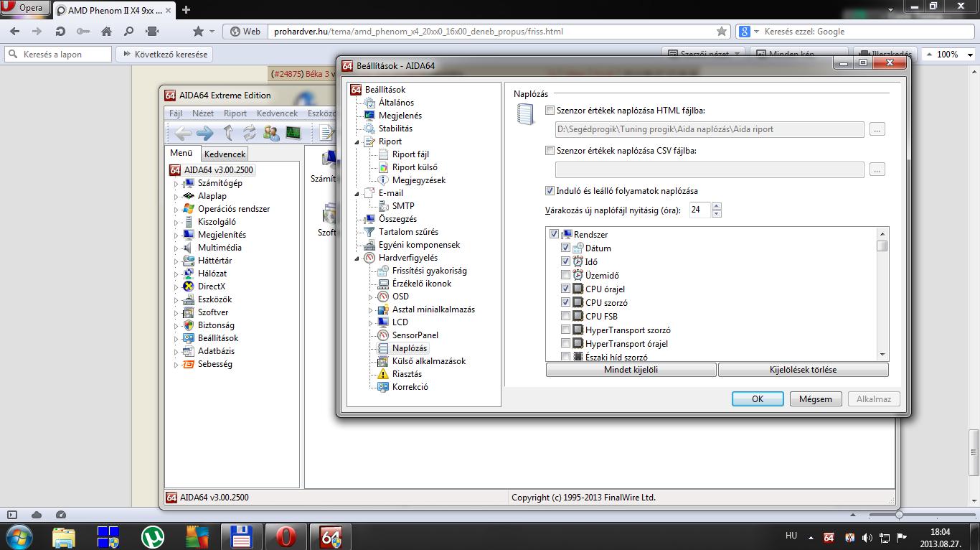Screen dimensions: 980x550
Task: Open the Riport menu in AIDA64
Action: (235, 113)
